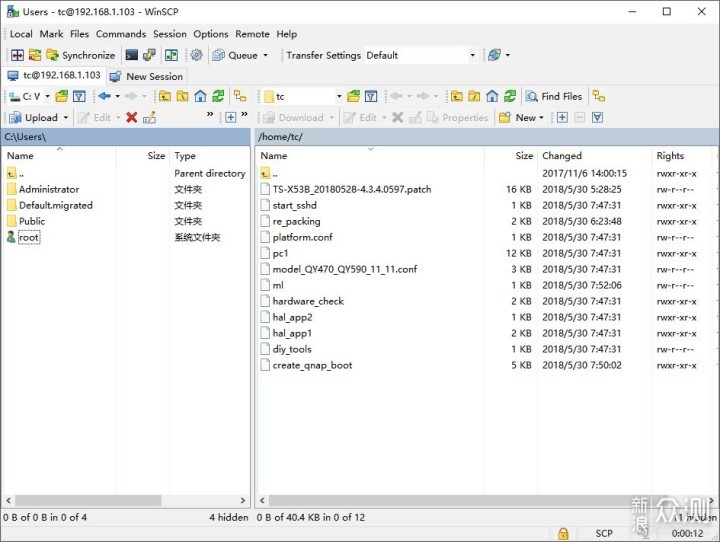Click remote select files plus icon

tap(562, 118)
